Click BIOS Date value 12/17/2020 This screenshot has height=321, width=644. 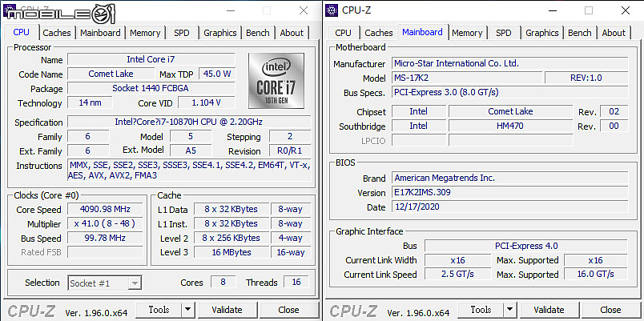coord(509,207)
